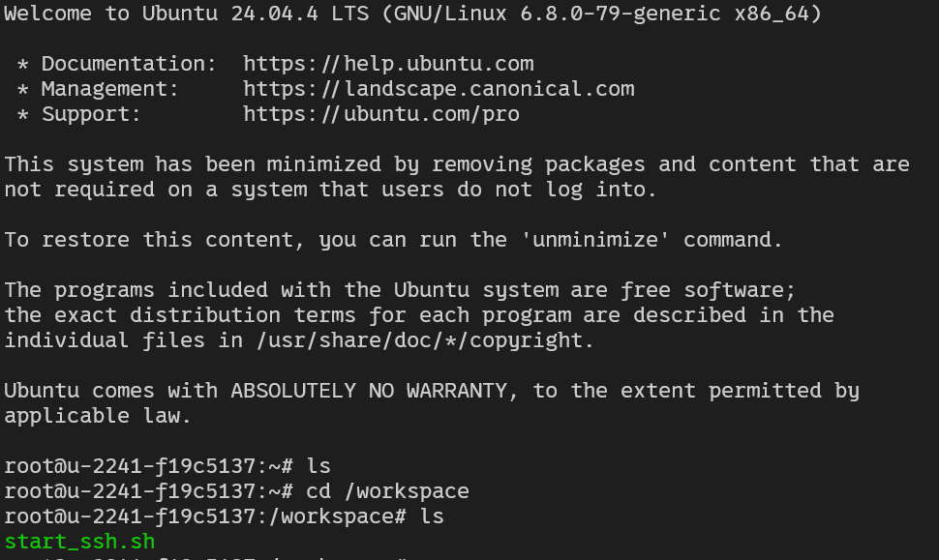Image resolution: width=939 pixels, height=560 pixels.
Task: Click the 'cd /workspace' command text
Action: pos(387,490)
